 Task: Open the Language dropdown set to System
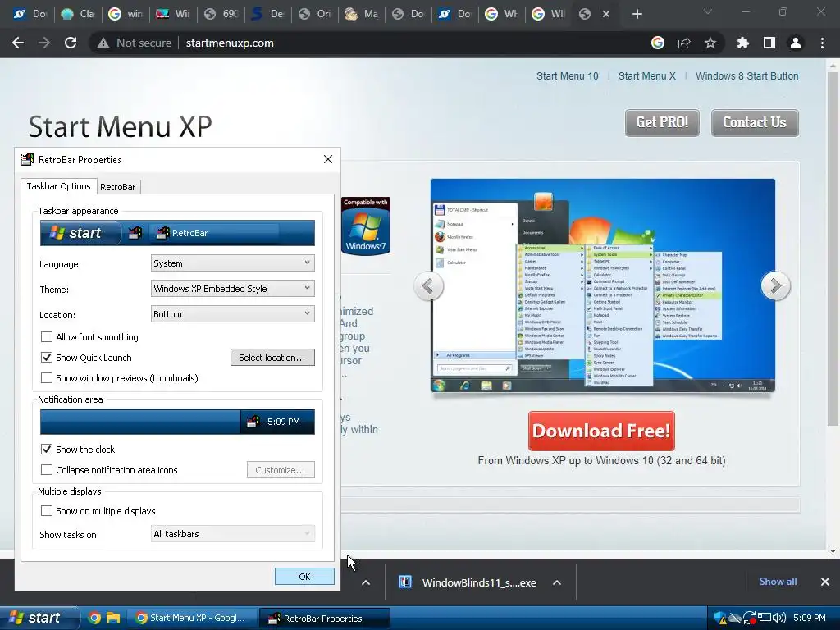(232, 263)
